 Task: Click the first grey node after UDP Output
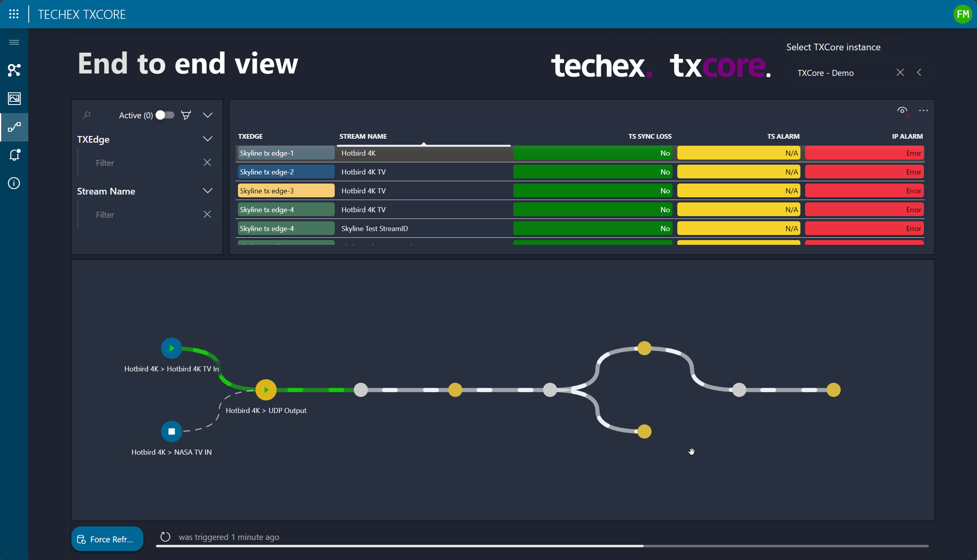click(x=361, y=390)
